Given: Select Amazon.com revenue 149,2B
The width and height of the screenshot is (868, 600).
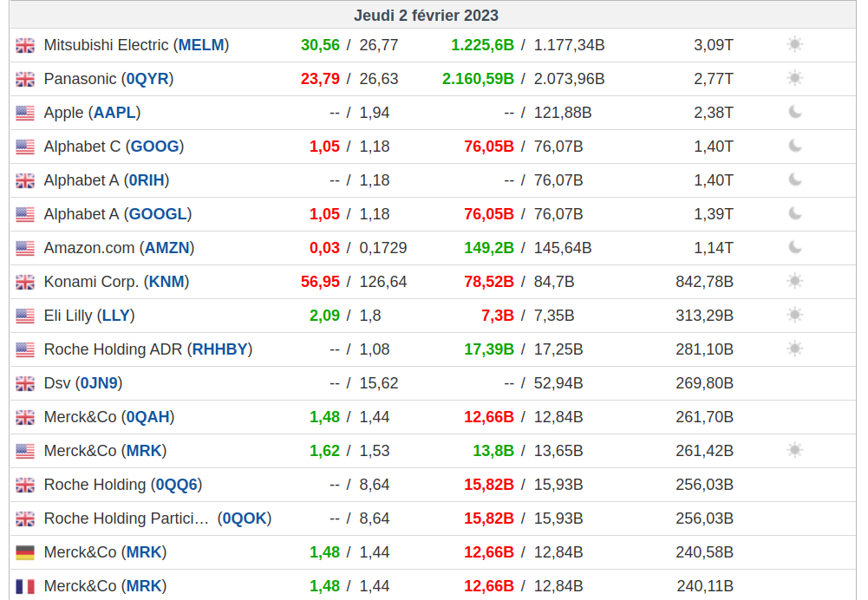Looking at the screenshot, I should pos(489,247).
